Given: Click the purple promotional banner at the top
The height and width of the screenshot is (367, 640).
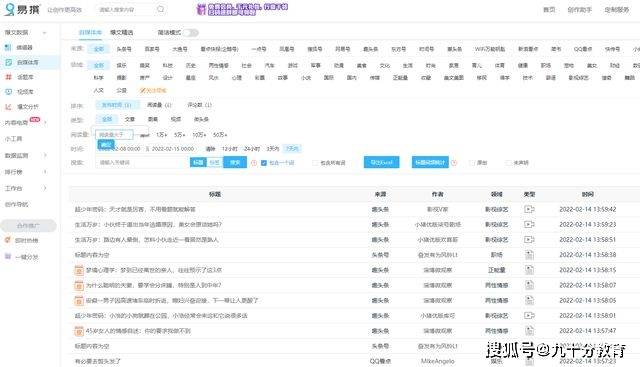Looking at the screenshot, I should coord(242,9).
